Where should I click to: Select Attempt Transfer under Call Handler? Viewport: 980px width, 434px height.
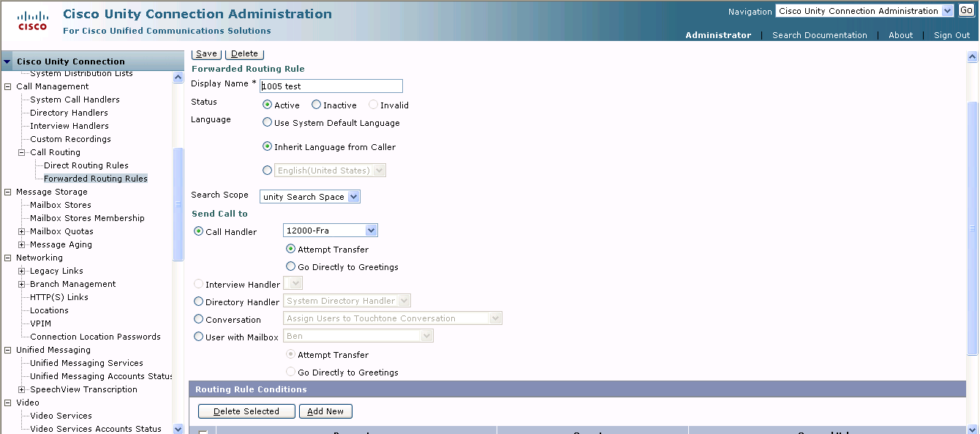point(290,249)
